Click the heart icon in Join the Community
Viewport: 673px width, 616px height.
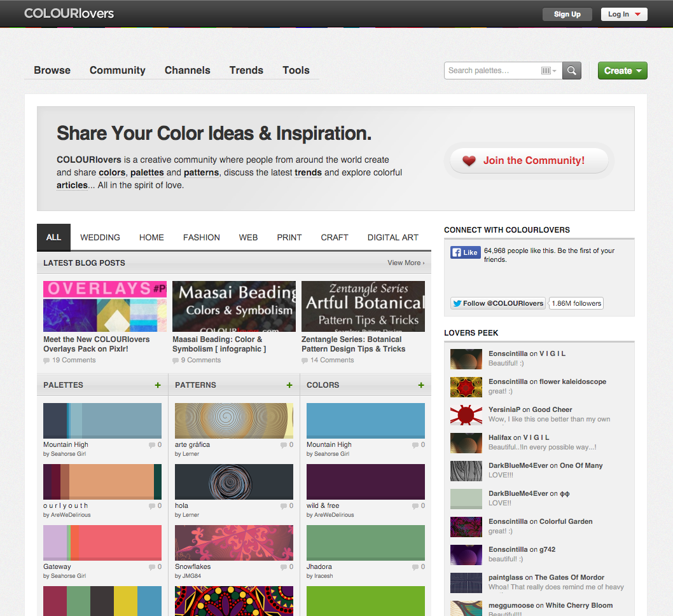469,161
